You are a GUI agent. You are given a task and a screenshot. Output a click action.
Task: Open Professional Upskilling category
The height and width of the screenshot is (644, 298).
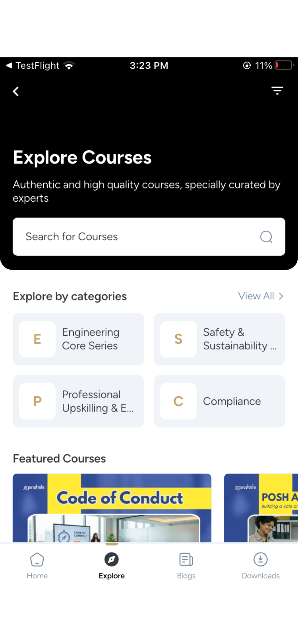(x=78, y=401)
